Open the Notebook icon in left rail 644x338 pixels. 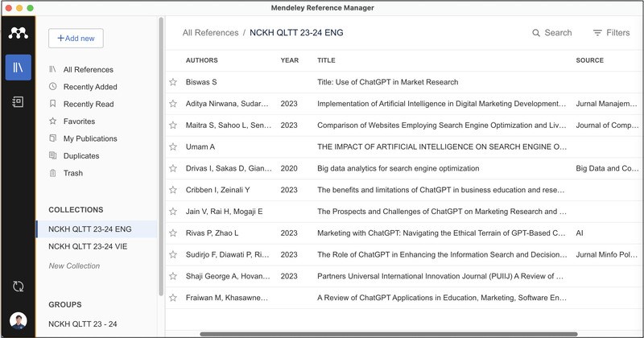coord(18,102)
